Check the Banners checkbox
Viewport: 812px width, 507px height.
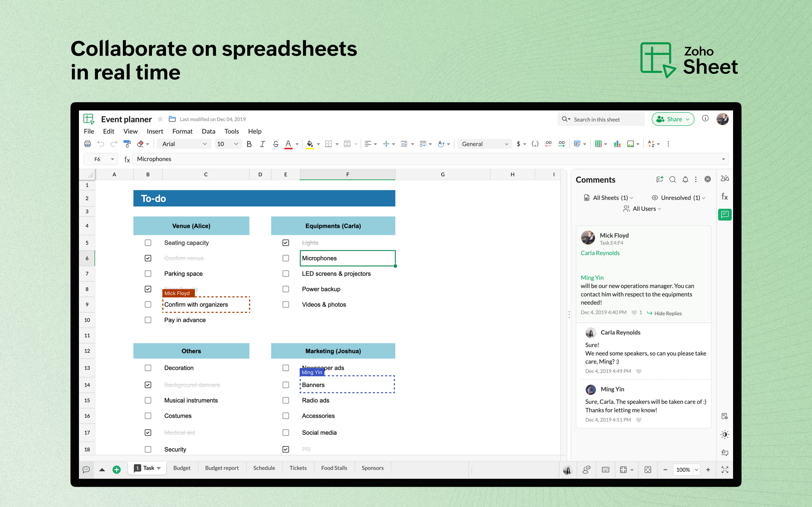tap(286, 384)
